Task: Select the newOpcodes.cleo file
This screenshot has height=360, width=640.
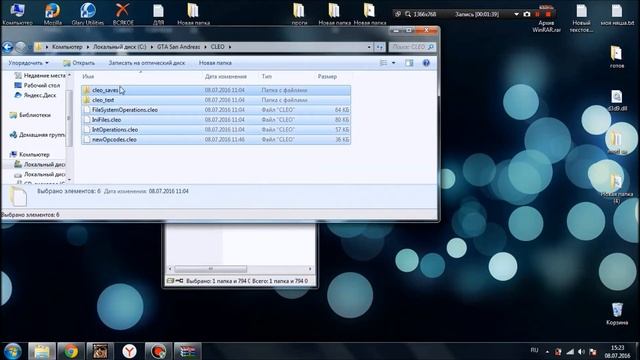Action: (x=216, y=140)
